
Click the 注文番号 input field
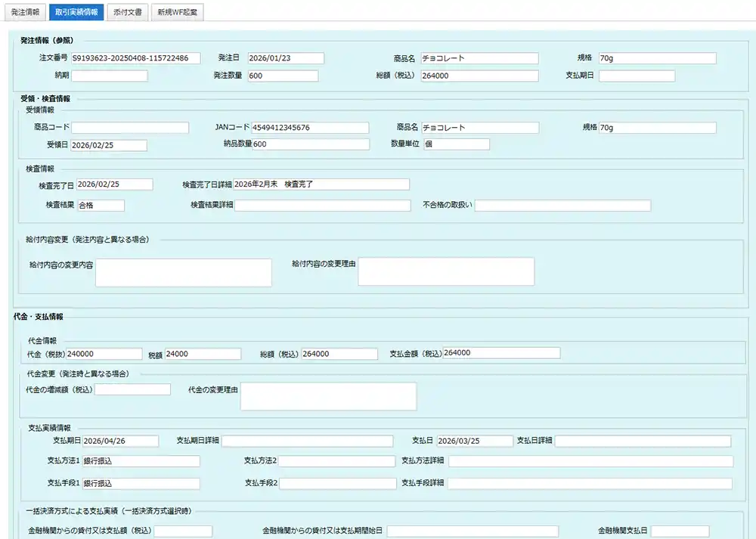(135, 58)
